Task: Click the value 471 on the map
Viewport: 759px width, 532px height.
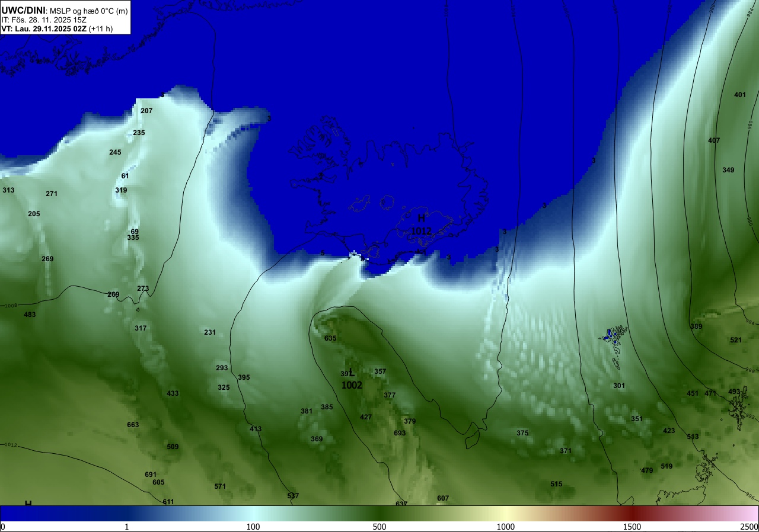Action: [710, 393]
